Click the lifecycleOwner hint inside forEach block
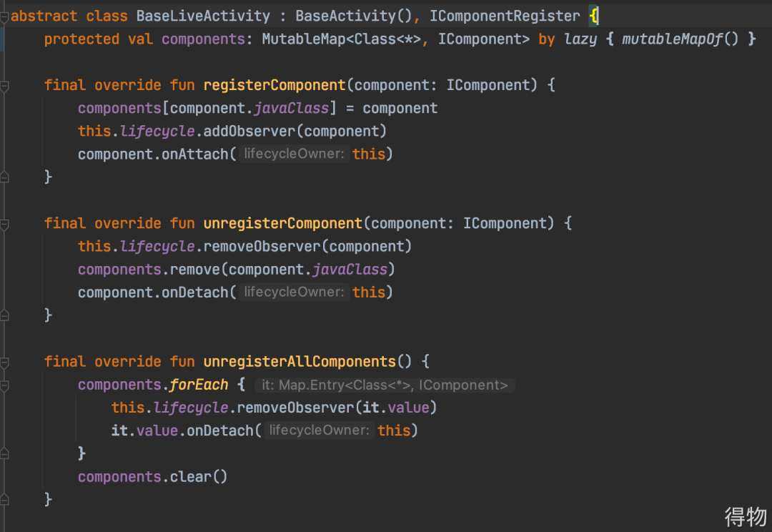 [320, 430]
